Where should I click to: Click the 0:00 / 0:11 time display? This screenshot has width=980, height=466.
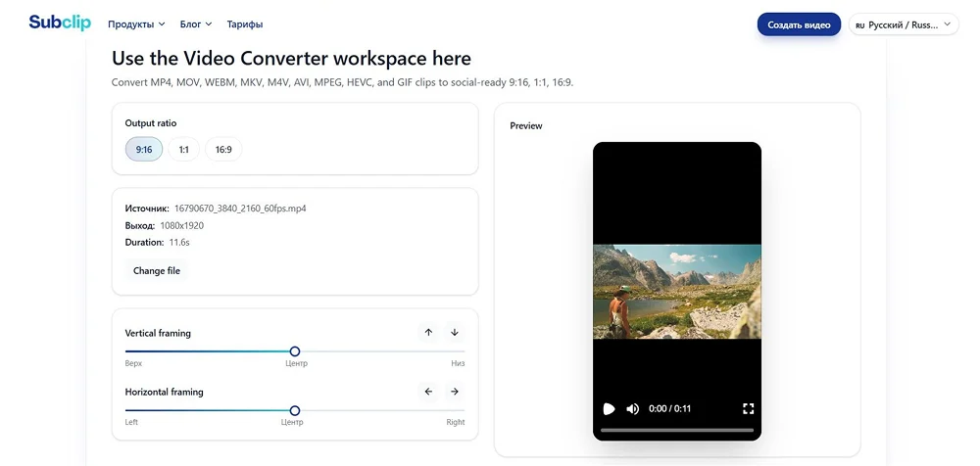tap(670, 408)
